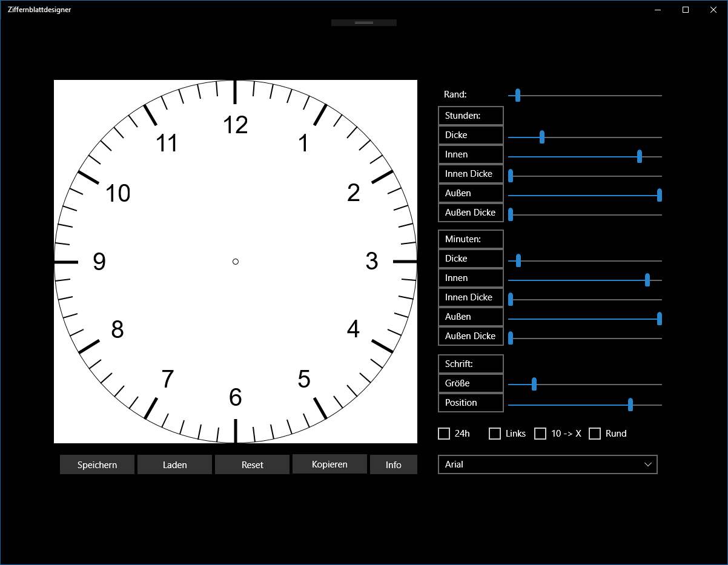Open the Info button
728x565 pixels.
[394, 464]
